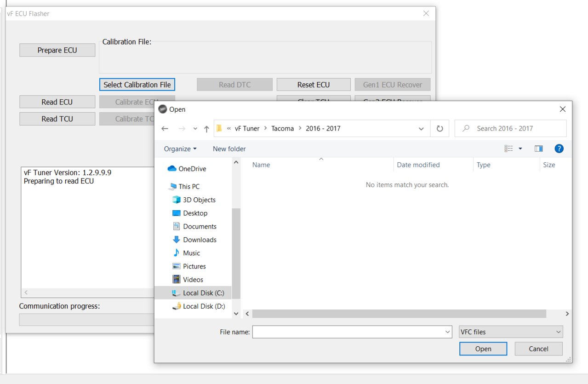The height and width of the screenshot is (384, 588).
Task: Expand the File name dropdown list
Action: pyautogui.click(x=448, y=332)
